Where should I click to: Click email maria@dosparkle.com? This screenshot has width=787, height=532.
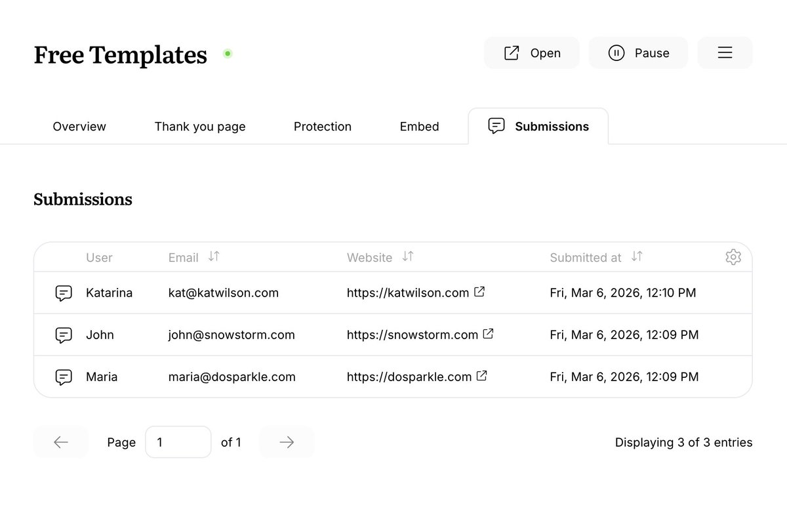pos(232,377)
